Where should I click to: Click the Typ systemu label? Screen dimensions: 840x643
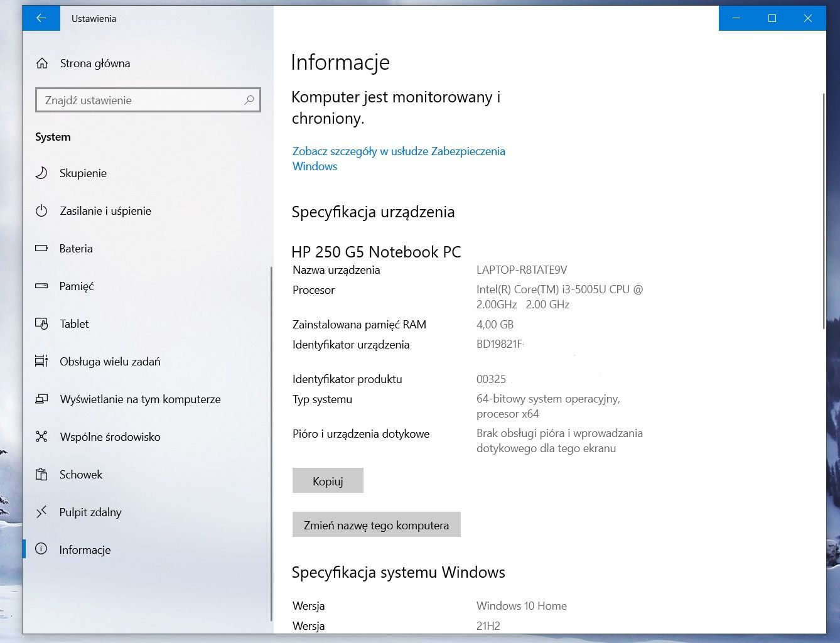[322, 399]
